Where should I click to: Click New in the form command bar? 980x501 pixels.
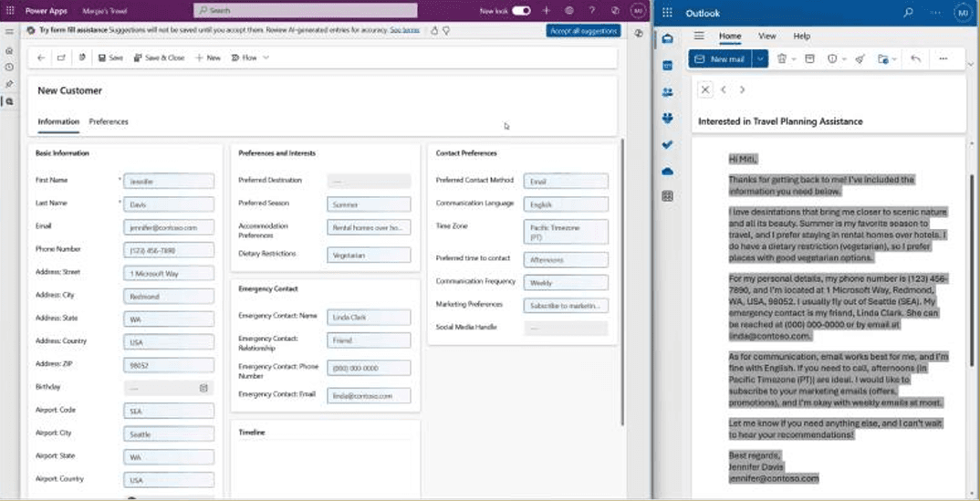coord(208,57)
